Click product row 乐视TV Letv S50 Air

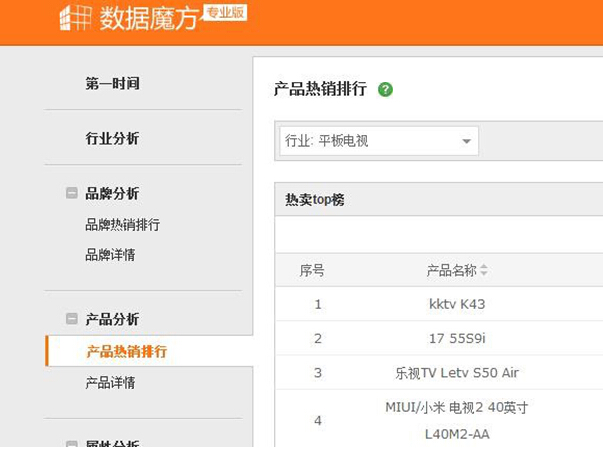click(x=457, y=373)
